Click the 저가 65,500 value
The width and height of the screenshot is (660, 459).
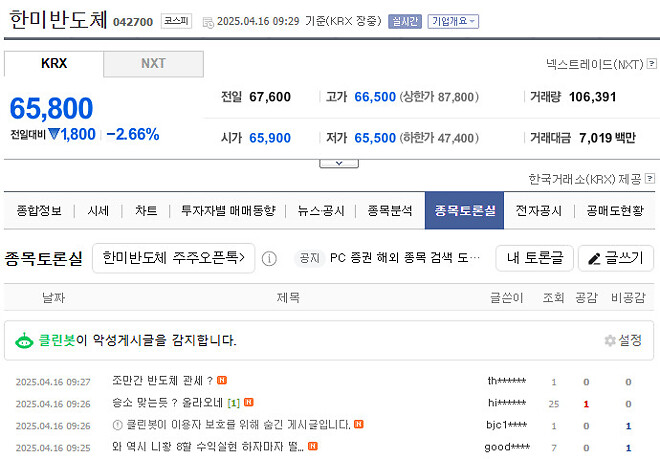375,138
